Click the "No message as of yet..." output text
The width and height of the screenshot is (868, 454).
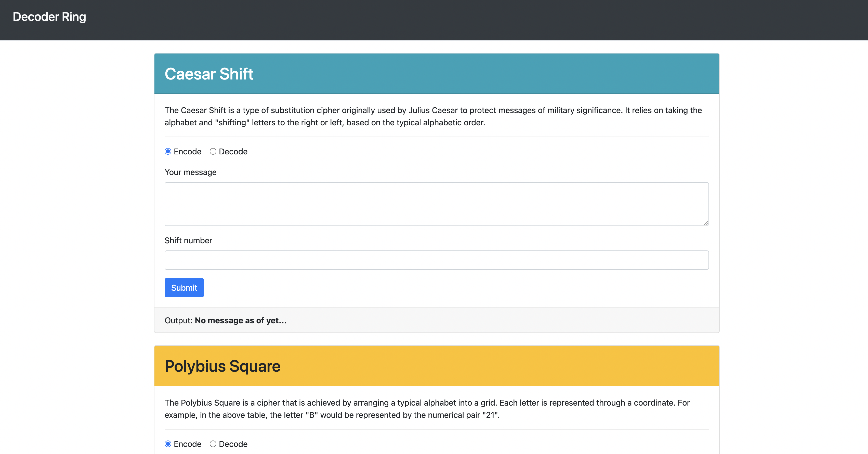click(x=241, y=321)
